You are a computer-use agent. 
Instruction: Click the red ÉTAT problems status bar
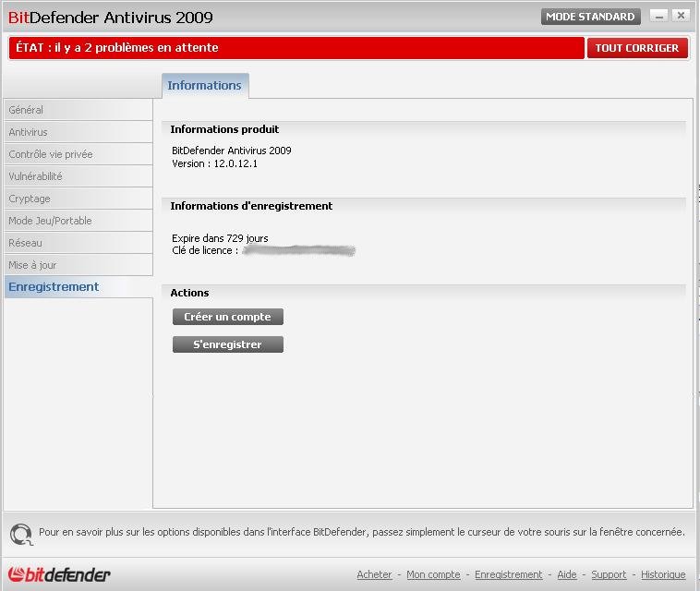(296, 48)
